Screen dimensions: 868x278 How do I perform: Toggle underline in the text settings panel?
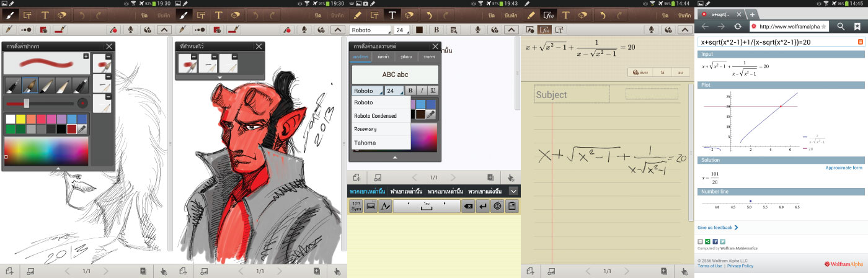pyautogui.click(x=433, y=91)
